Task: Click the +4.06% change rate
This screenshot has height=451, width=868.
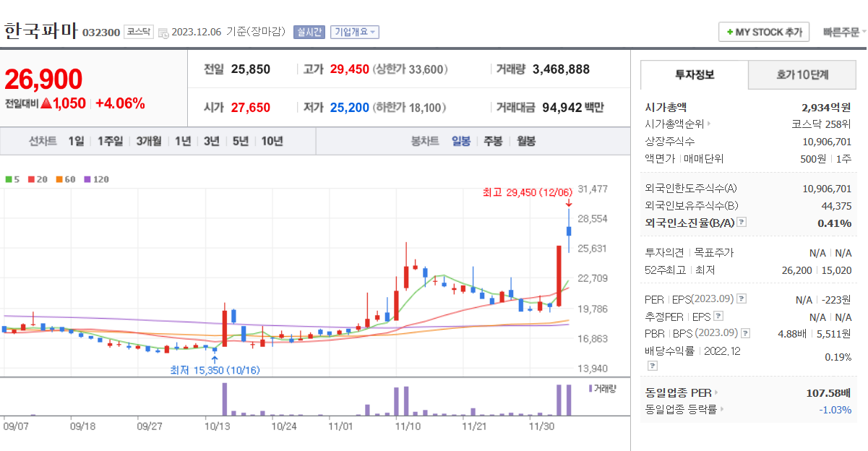Action: click(x=120, y=103)
